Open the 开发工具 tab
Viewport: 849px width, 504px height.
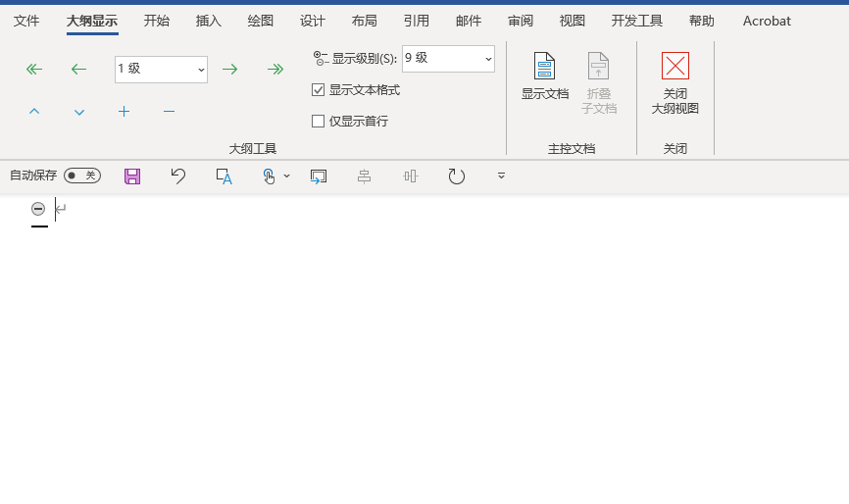637,22
